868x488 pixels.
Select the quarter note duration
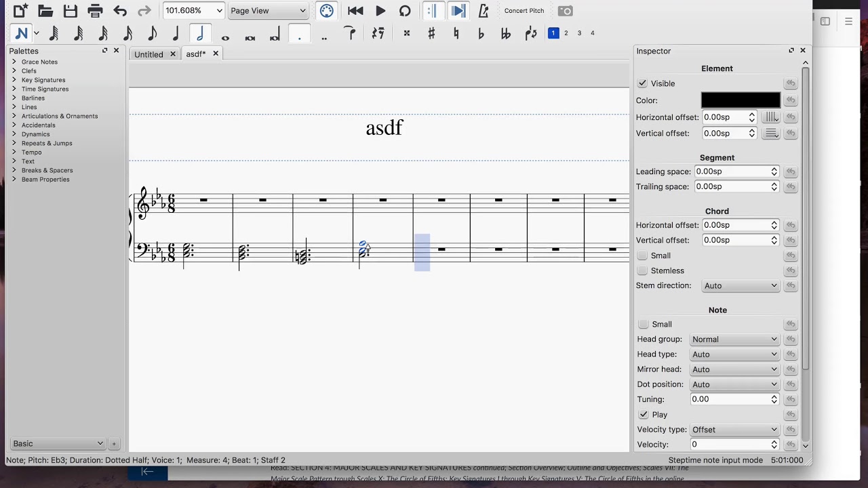pos(176,33)
